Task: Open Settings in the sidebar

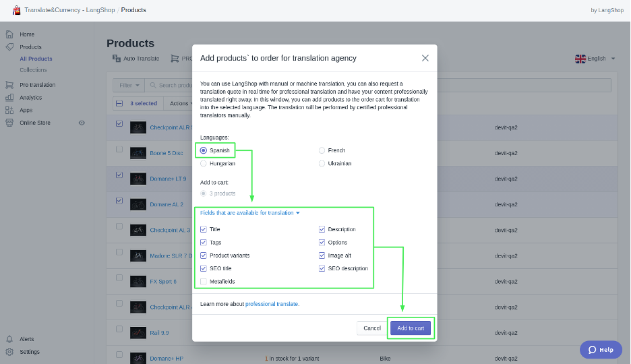Action: 30,352
